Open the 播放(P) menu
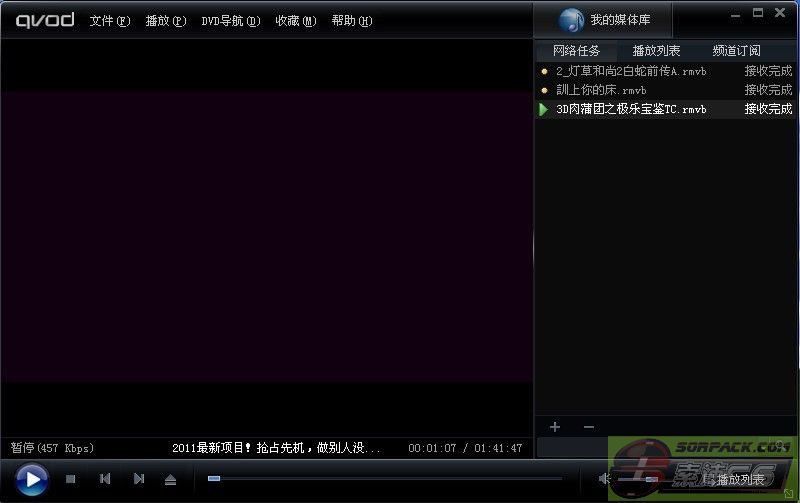Screen dimensions: 800x503 165,21
